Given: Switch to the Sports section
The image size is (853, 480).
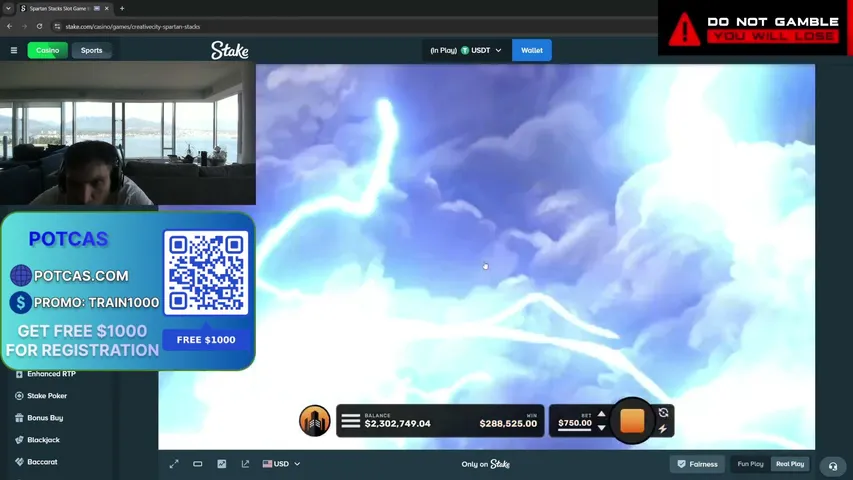Looking at the screenshot, I should (91, 50).
